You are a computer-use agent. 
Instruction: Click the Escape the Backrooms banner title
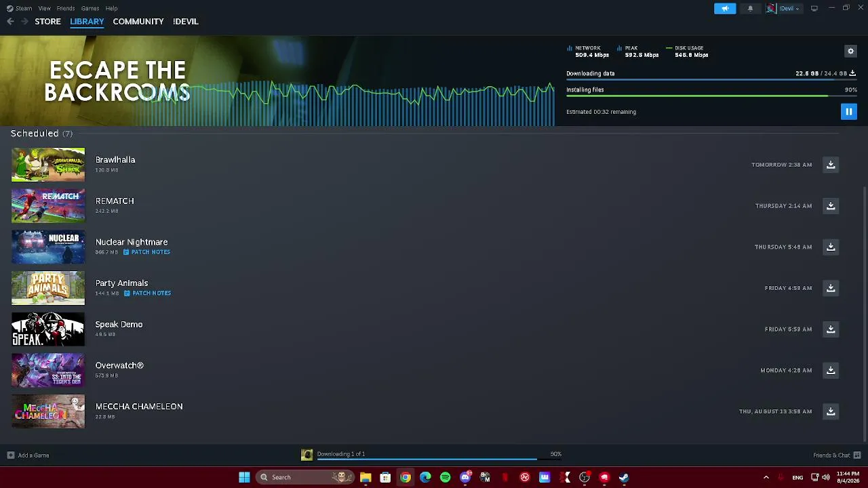pos(117,81)
